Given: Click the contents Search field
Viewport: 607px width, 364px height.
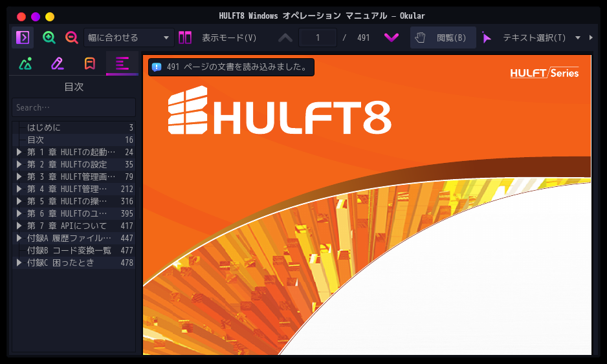Looking at the screenshot, I should (74, 107).
